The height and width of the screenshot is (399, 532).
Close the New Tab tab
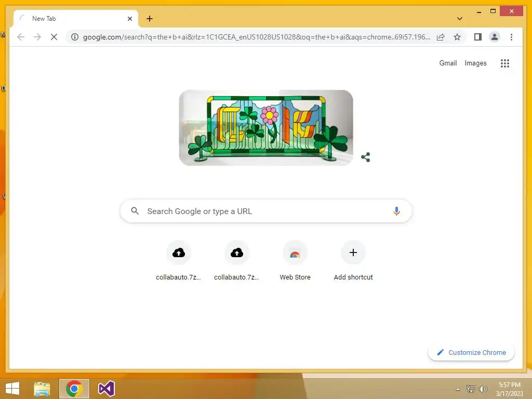tap(129, 19)
